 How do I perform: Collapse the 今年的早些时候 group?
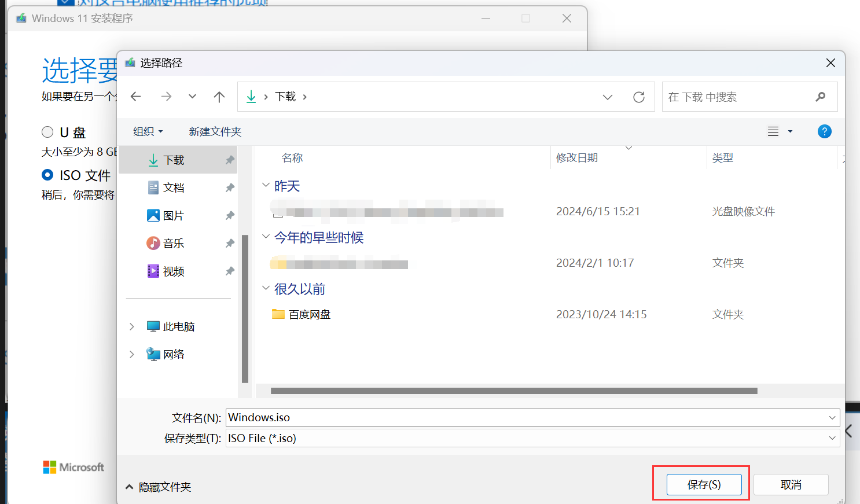tap(266, 237)
